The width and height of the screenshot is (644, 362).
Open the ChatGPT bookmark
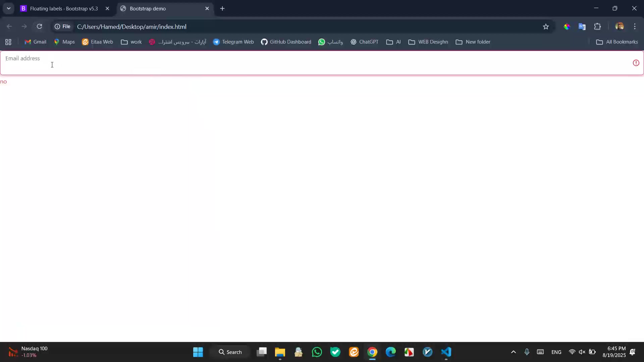[x=364, y=42]
